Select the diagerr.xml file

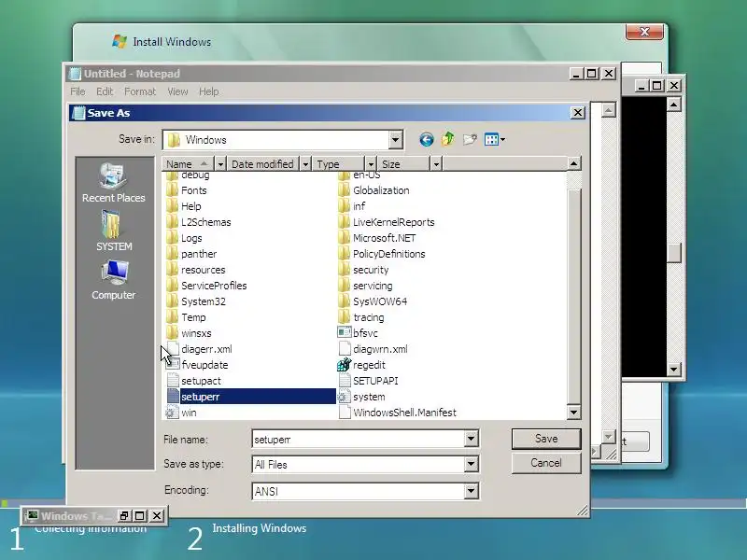click(x=199, y=349)
